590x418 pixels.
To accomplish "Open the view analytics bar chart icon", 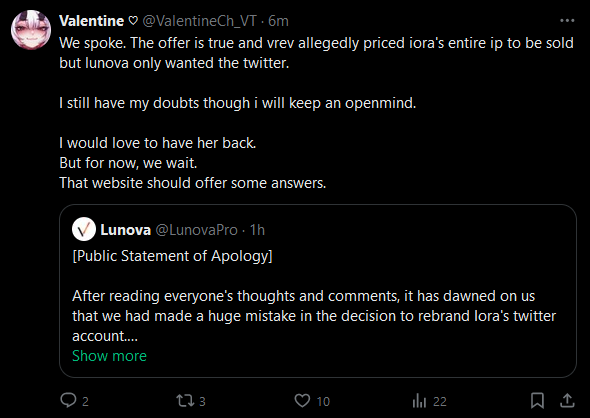I will [419, 401].
